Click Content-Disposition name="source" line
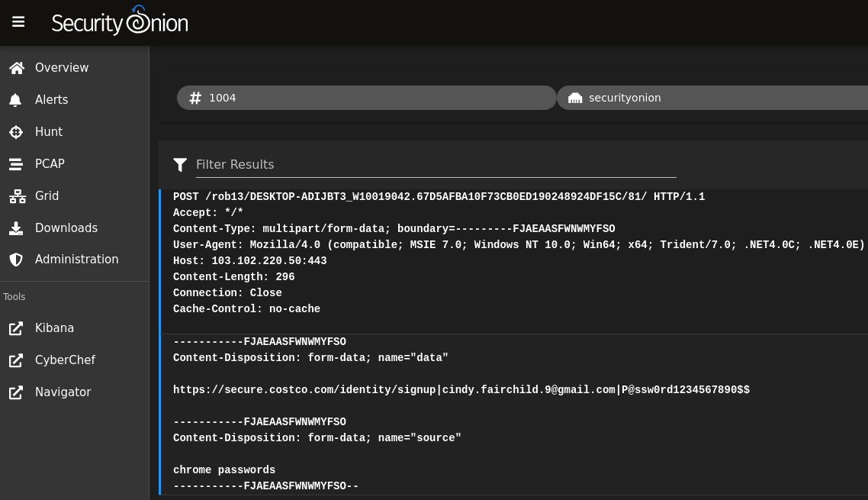 [x=317, y=438]
